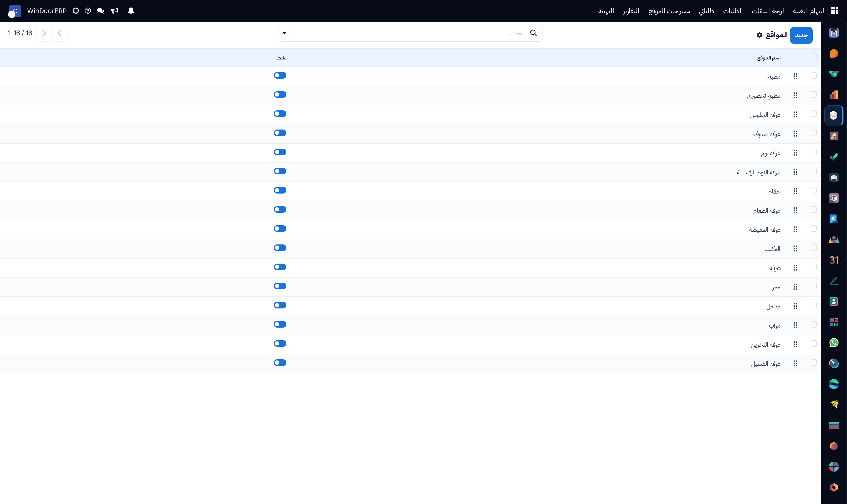847x504 pixels.
Task: Open the Sales bar chart app icon
Action: [x=834, y=95]
